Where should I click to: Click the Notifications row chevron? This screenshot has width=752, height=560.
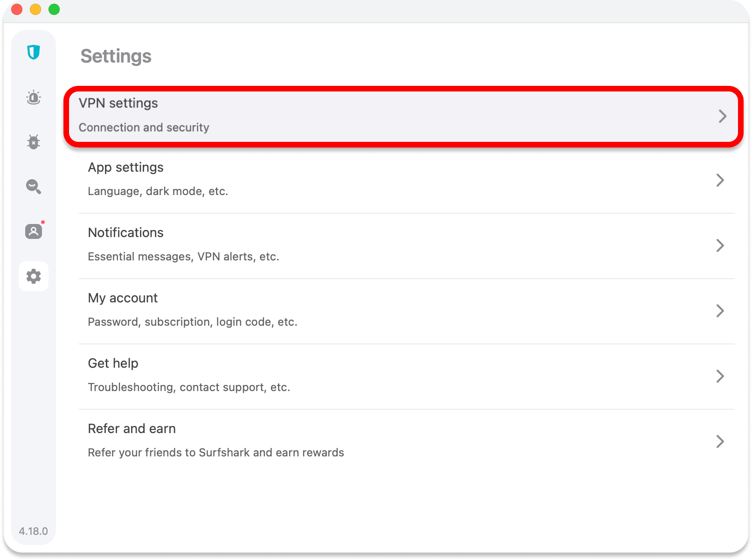(x=720, y=245)
